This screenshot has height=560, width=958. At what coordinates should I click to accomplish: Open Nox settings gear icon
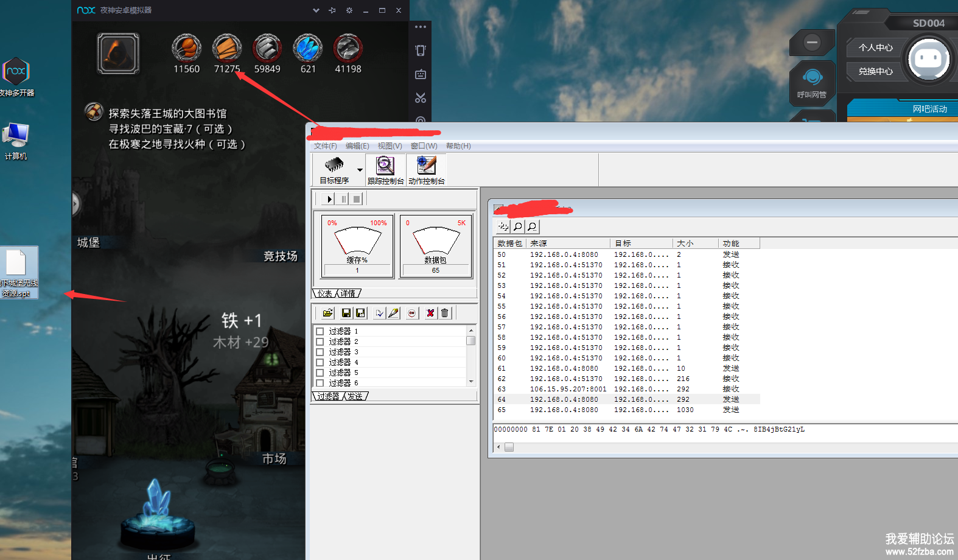pos(349,10)
